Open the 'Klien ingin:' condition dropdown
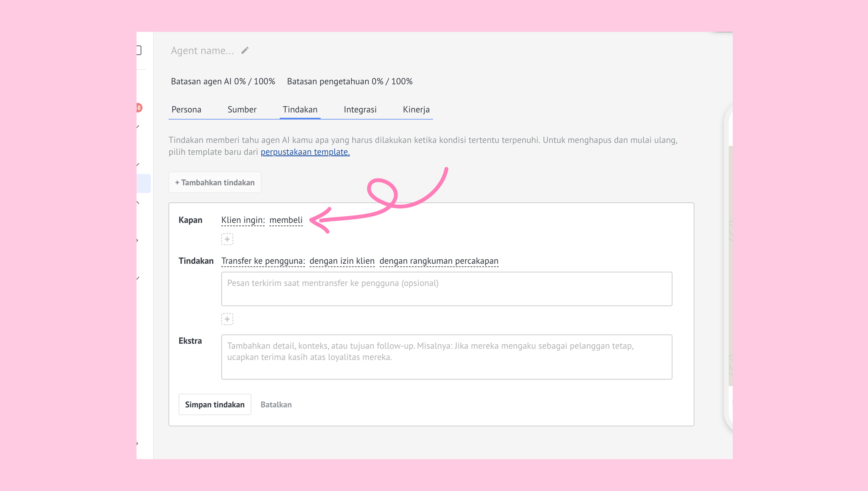The height and width of the screenshot is (491, 868). tap(243, 220)
